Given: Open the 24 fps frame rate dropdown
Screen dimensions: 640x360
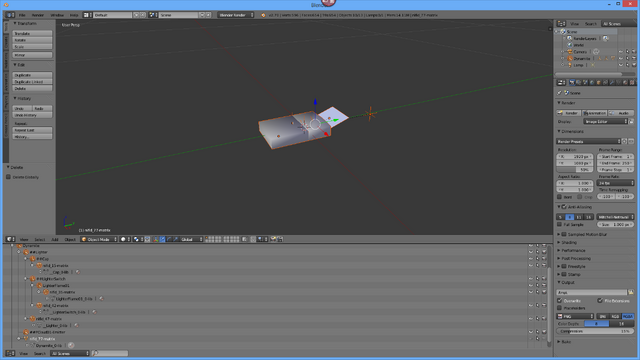Looking at the screenshot, I should click(615, 183).
